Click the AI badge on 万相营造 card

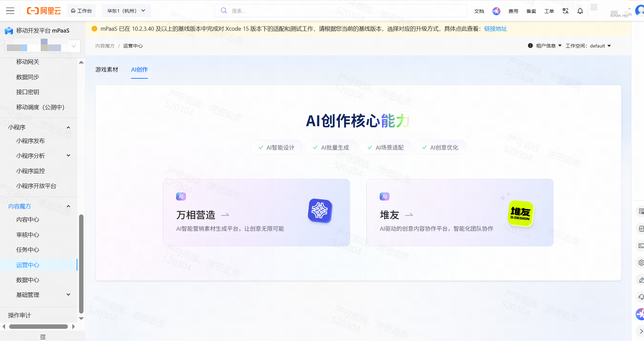pos(181,196)
